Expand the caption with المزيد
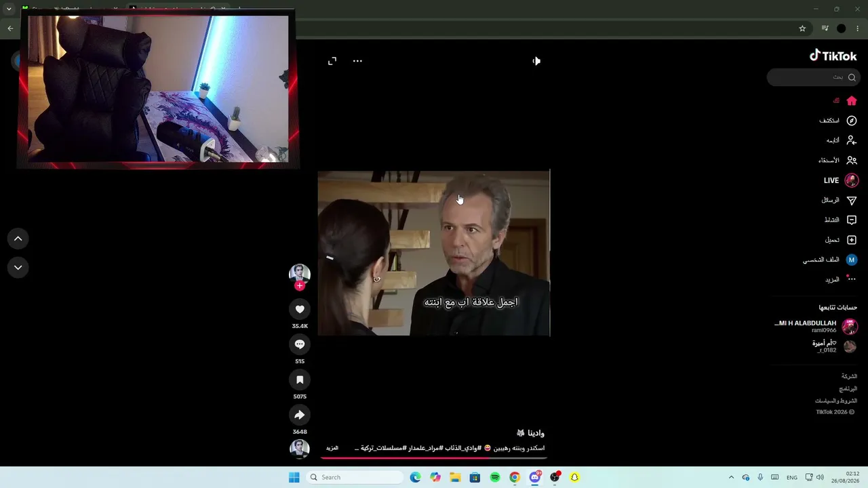868x488 pixels. pyautogui.click(x=332, y=448)
